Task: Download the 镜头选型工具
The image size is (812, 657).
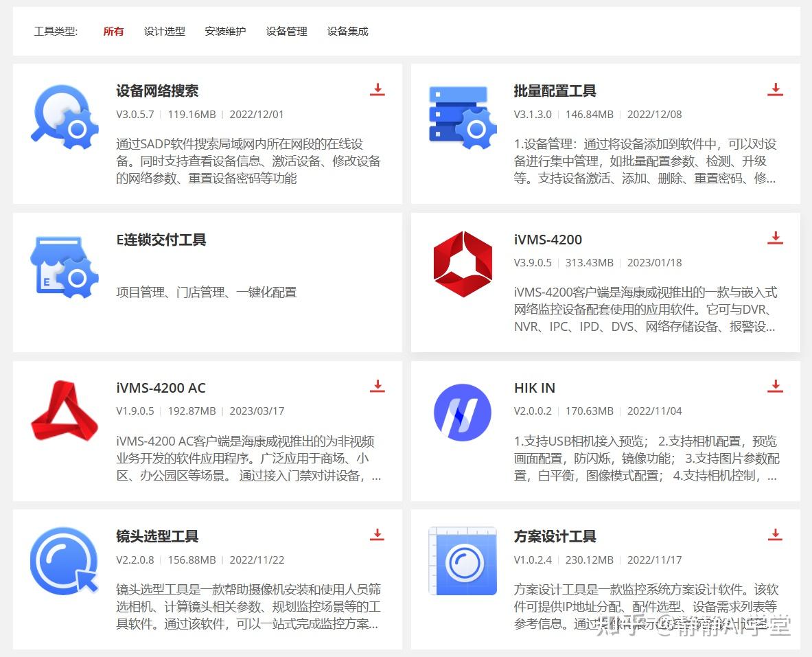Action: 377,535
